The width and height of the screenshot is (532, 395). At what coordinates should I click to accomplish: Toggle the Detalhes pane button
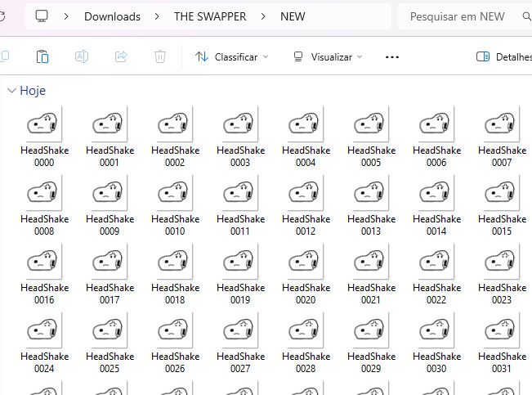click(x=503, y=56)
